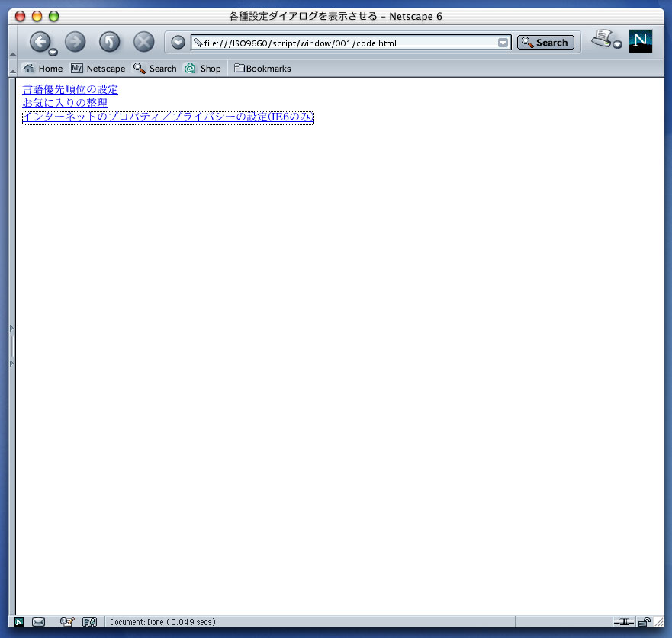Click the Search button beside the address bar
Screen dimensions: 672x638
click(x=545, y=43)
